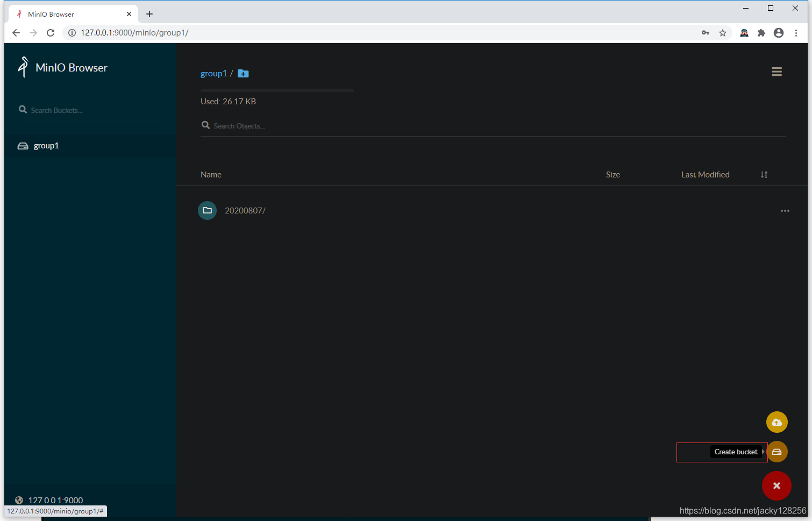Screen dimensions: 812x521
Task: Open the Chrome three-dot menu
Action: (796, 33)
